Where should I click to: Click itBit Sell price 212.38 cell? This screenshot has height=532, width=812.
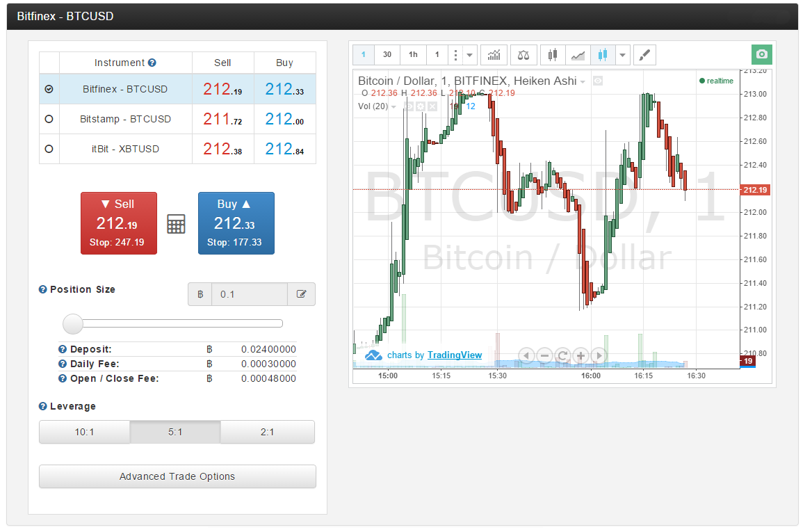click(x=222, y=150)
